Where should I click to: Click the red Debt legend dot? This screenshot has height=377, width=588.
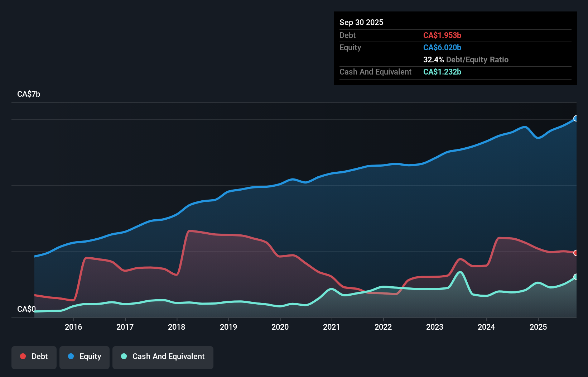point(23,356)
